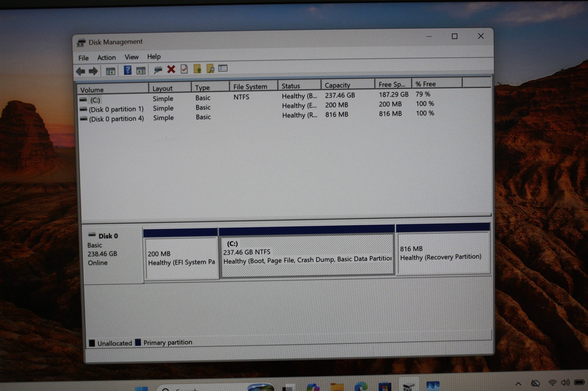This screenshot has width=588, height=391.
Task: Click the Connect/Rescan disk drive toolbar icon
Action: tap(158, 70)
